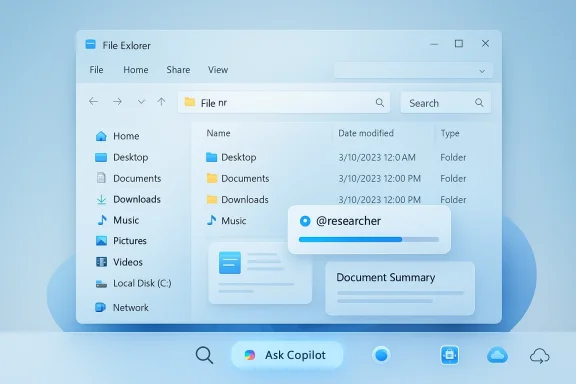Go up one folder level

tap(161, 101)
